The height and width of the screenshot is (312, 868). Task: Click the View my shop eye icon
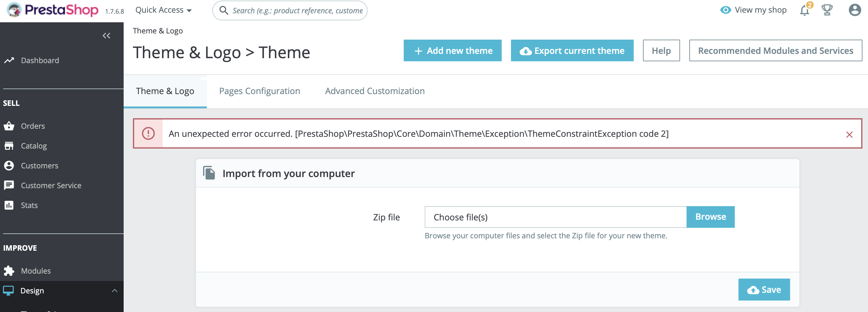click(x=725, y=10)
